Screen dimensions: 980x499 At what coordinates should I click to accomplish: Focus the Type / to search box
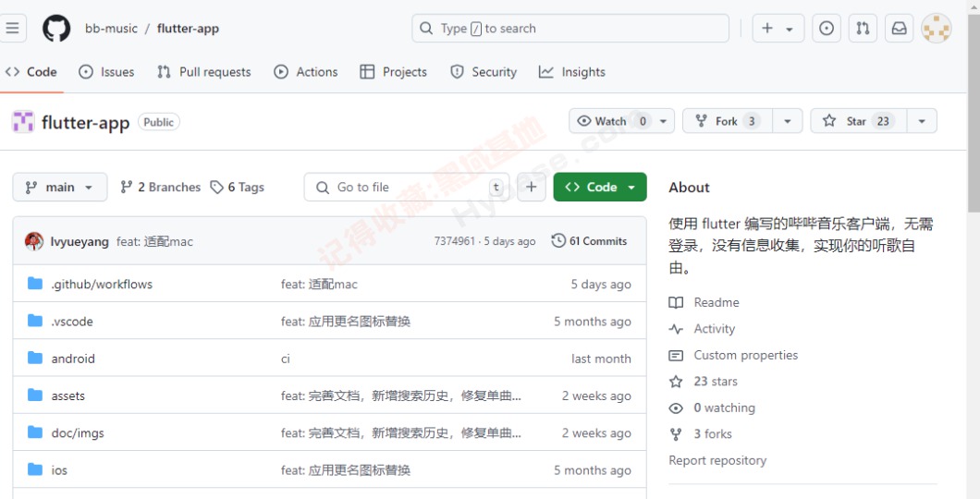coord(570,28)
